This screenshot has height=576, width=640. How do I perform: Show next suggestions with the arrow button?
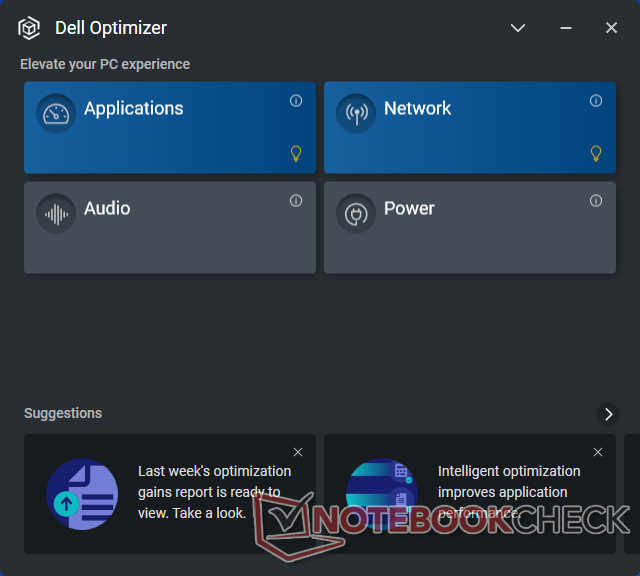pyautogui.click(x=607, y=414)
